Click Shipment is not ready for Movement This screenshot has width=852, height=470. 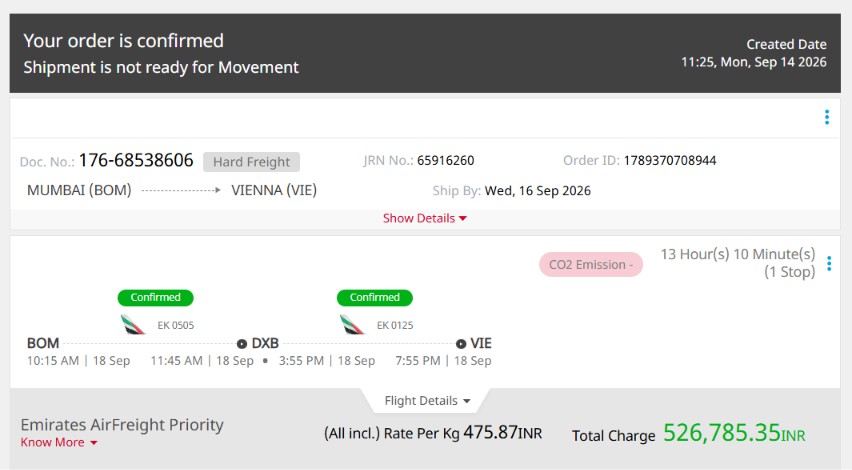[x=161, y=67]
